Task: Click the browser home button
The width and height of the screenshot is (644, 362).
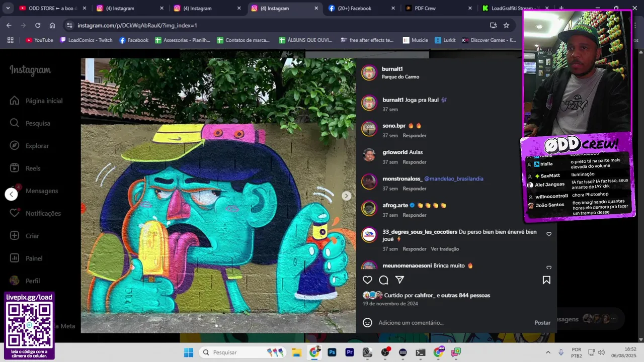Action: [52, 25]
